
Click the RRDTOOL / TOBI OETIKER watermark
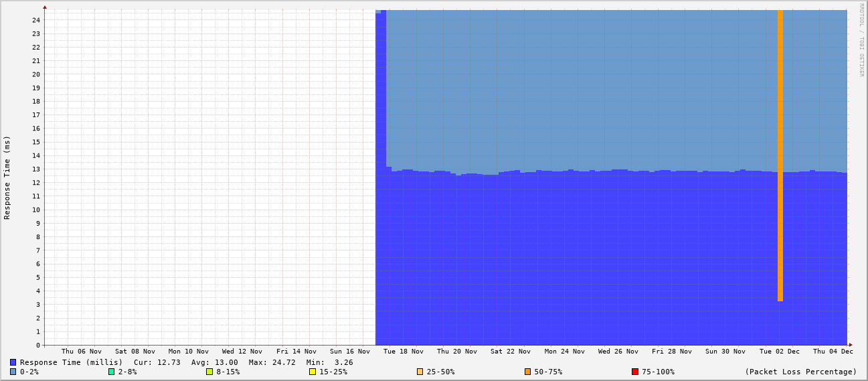click(x=861, y=40)
